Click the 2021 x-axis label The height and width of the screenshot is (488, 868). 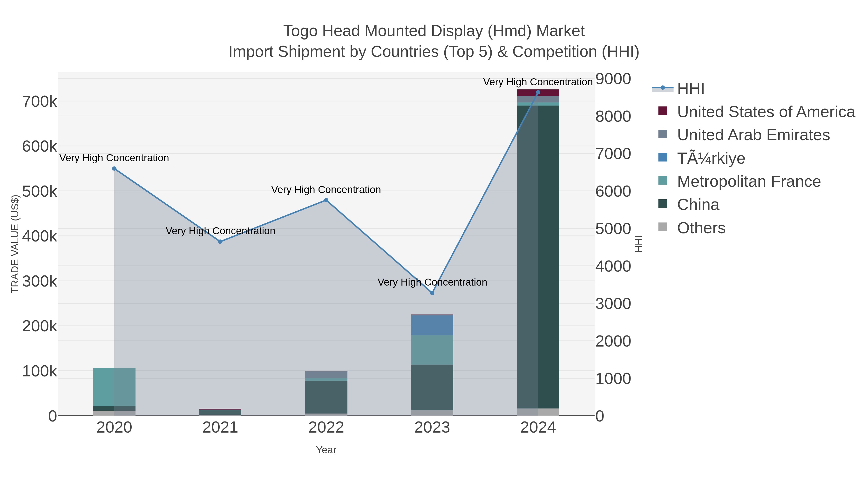click(220, 428)
